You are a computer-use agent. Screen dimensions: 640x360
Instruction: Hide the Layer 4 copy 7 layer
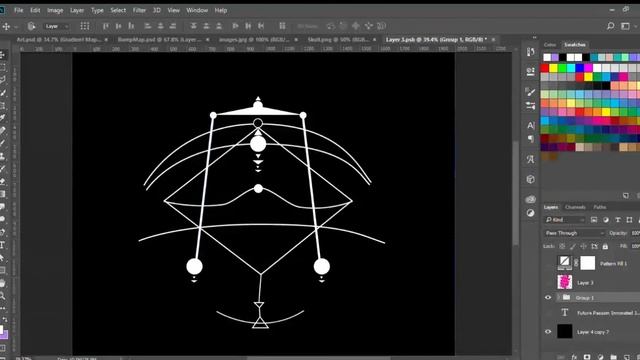click(548, 331)
